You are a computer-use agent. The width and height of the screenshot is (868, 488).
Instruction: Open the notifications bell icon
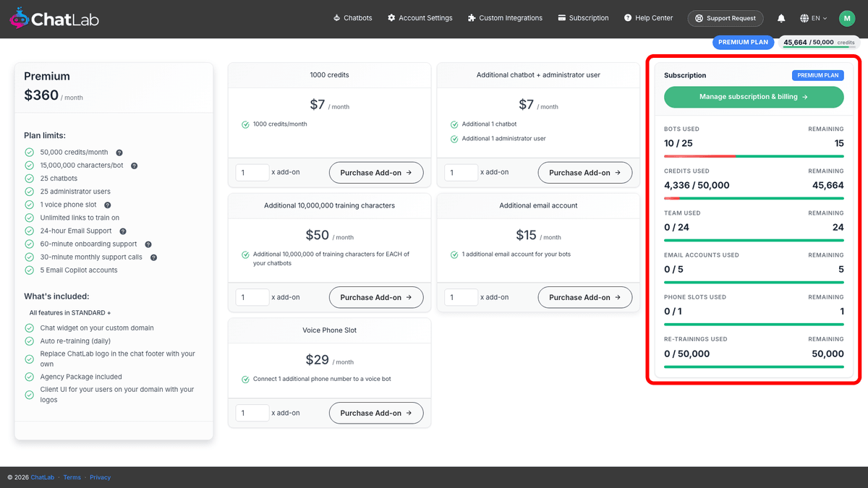781,18
